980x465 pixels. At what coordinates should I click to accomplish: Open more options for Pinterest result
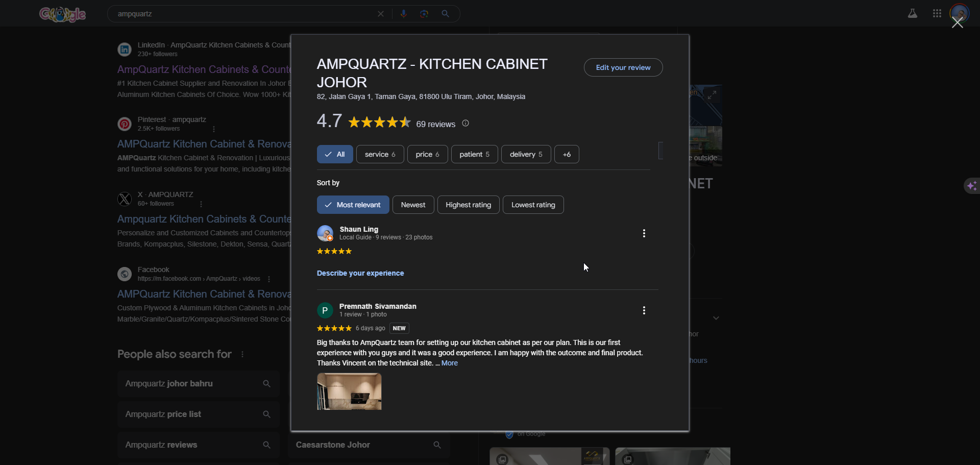pyautogui.click(x=214, y=129)
